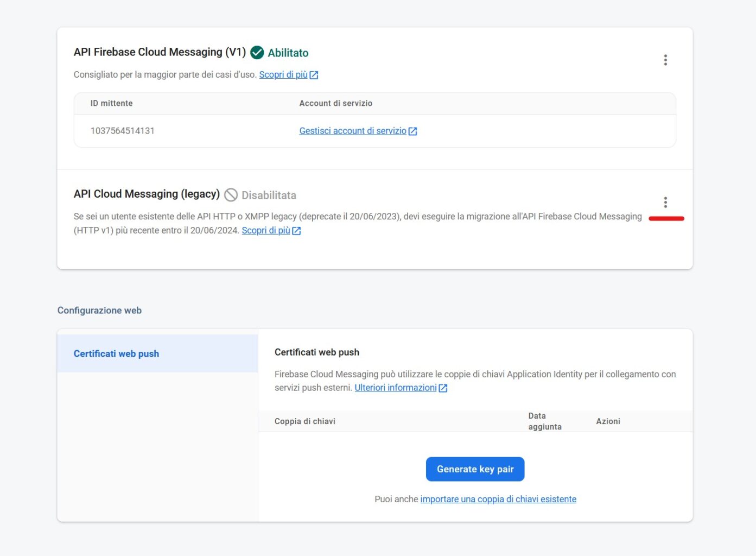Click the Configurazione web section heading
The height and width of the screenshot is (556, 756).
99,310
